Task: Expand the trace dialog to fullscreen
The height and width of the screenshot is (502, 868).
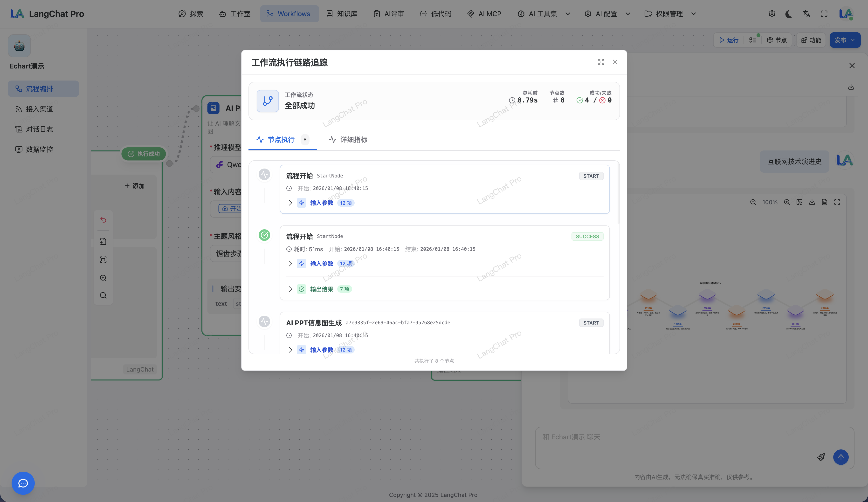Action: pos(601,62)
